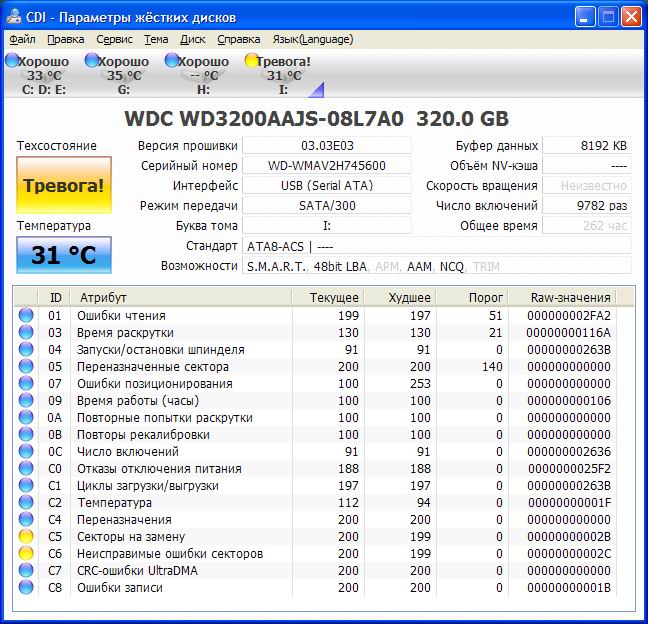Close the CDI window
This screenshot has height=624, width=648.
(631, 17)
